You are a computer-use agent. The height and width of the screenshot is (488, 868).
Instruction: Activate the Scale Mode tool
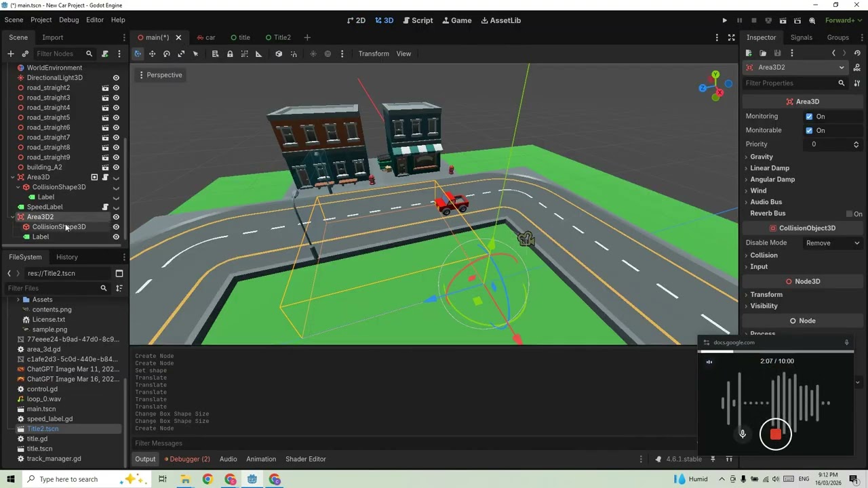click(x=181, y=54)
